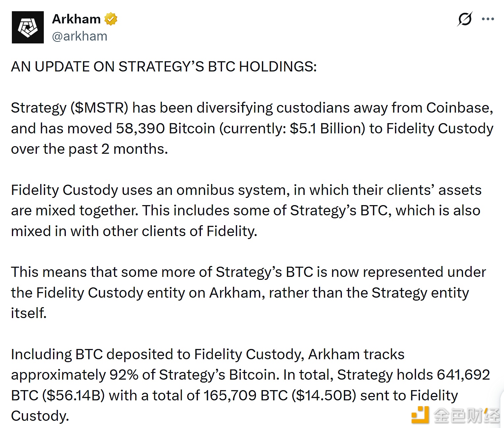Click the orange Jinse watermark logo
The height and width of the screenshot is (428, 504).
[420, 415]
